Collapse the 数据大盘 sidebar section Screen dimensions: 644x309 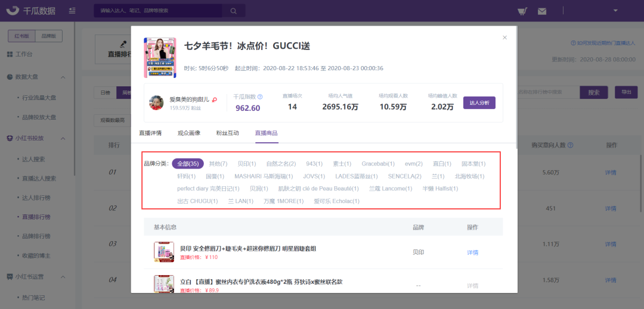tap(63, 77)
